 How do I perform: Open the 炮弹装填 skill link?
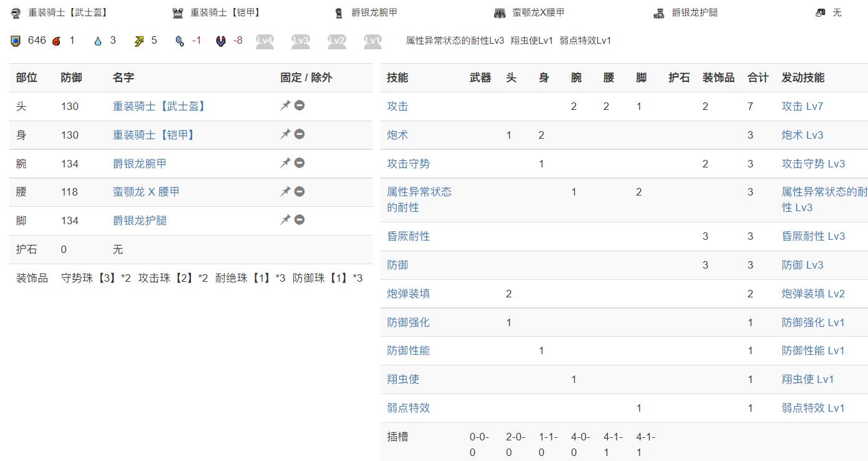[408, 294]
